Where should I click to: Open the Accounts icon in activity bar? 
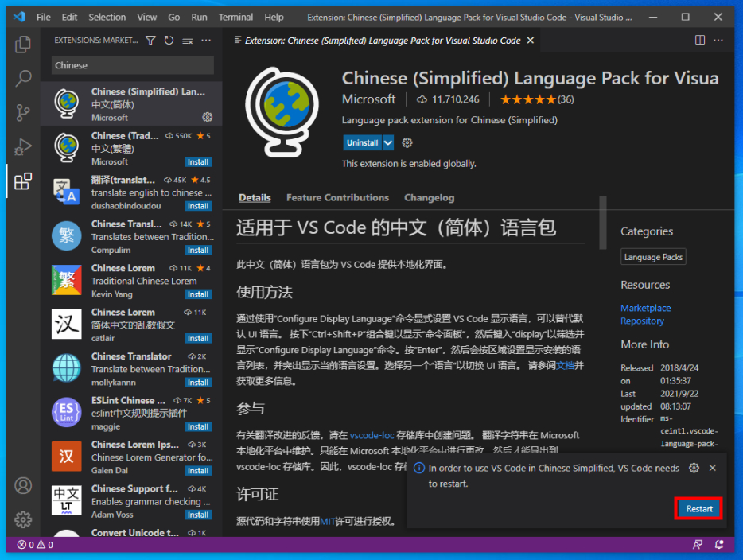pos(23,485)
